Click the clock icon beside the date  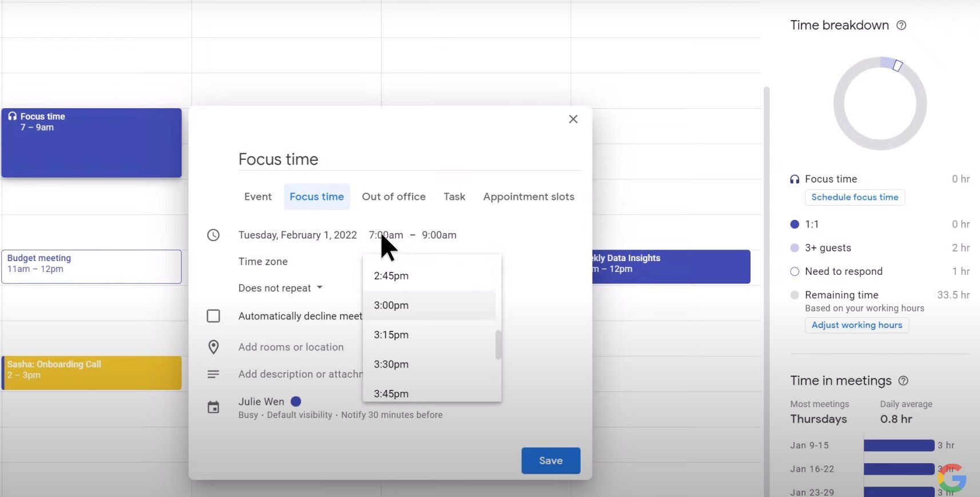coord(213,235)
